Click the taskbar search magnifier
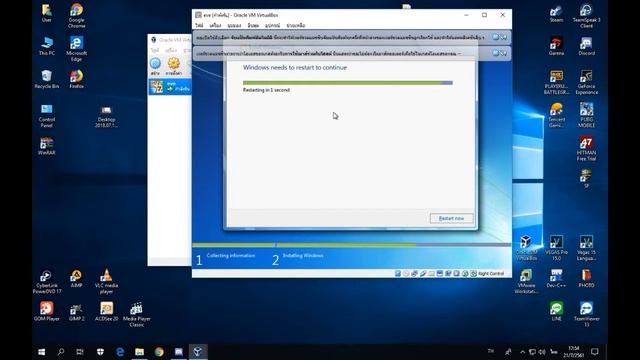Viewport: 640px width, 360px height. click(x=61, y=351)
